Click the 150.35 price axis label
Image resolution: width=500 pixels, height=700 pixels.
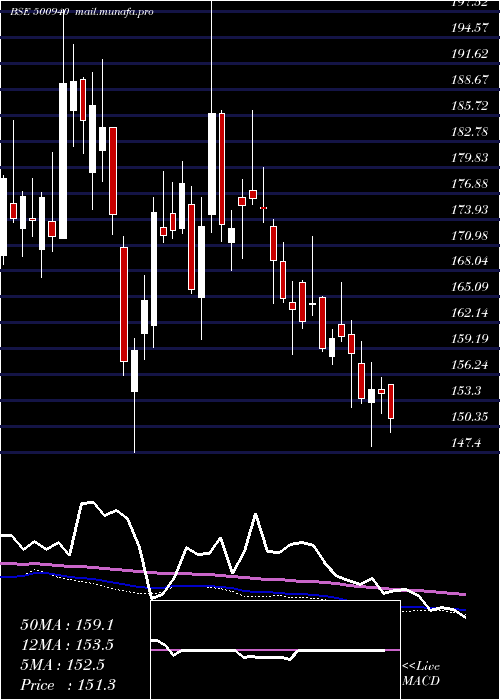469,417
